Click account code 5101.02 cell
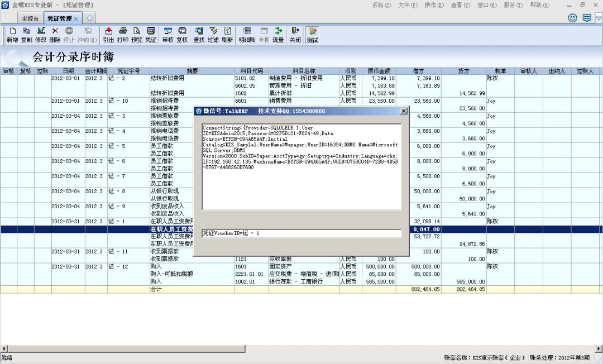603x364 pixels. pos(251,78)
